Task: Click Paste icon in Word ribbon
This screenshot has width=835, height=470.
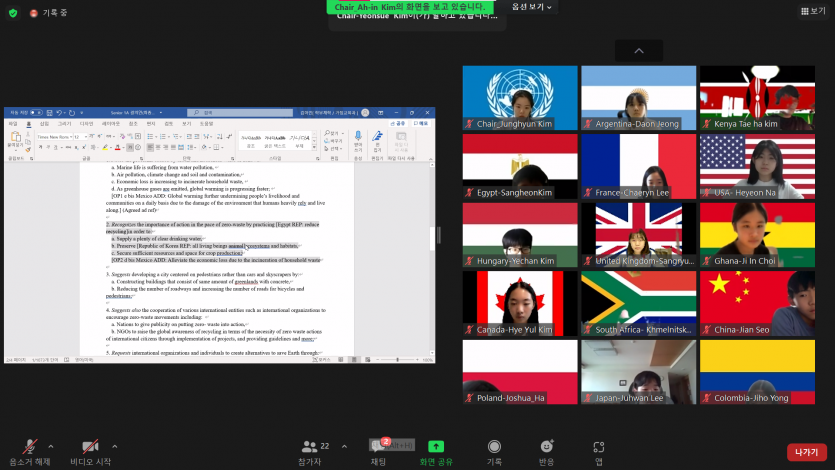Action: [15, 137]
